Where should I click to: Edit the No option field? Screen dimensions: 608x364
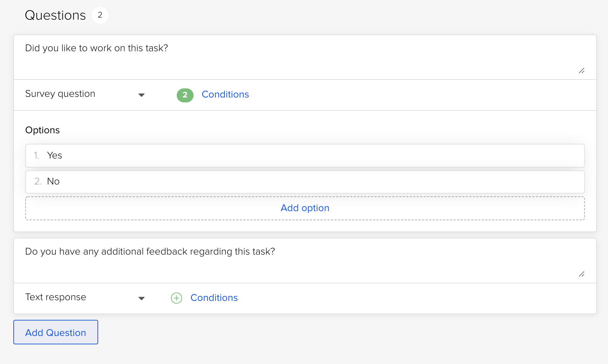(309, 182)
